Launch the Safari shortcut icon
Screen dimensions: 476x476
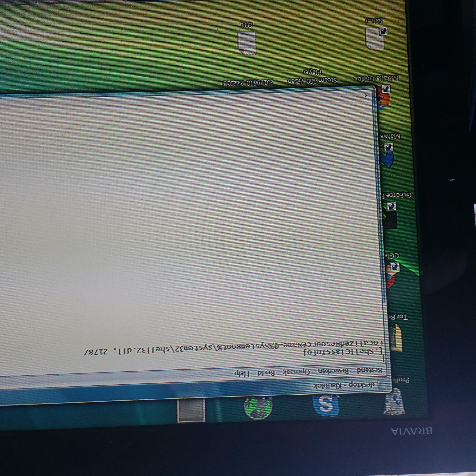tap(377, 38)
